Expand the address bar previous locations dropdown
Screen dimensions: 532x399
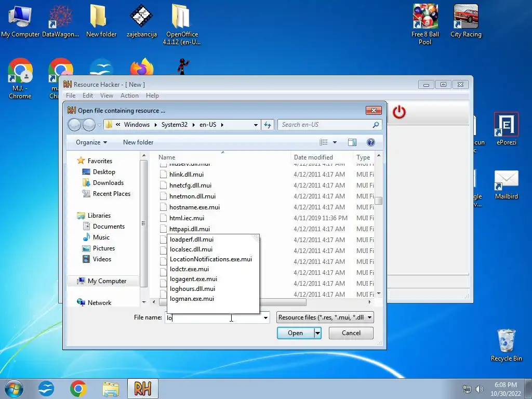256,125
